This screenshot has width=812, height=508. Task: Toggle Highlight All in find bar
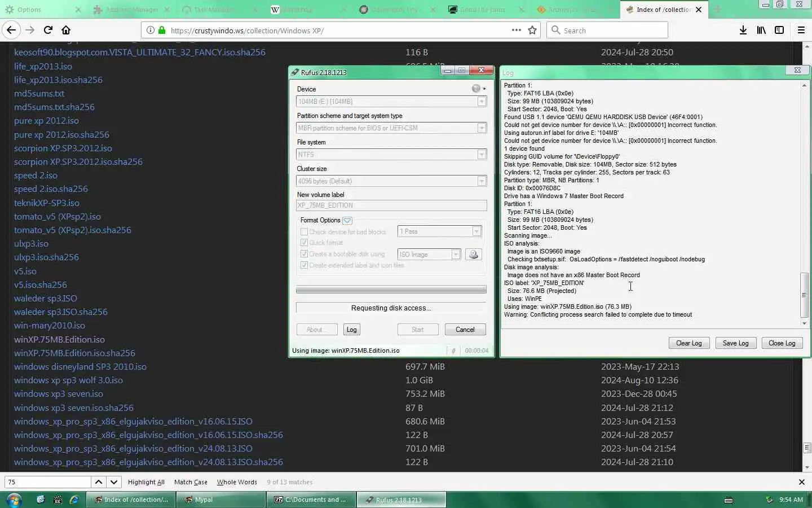click(x=146, y=482)
